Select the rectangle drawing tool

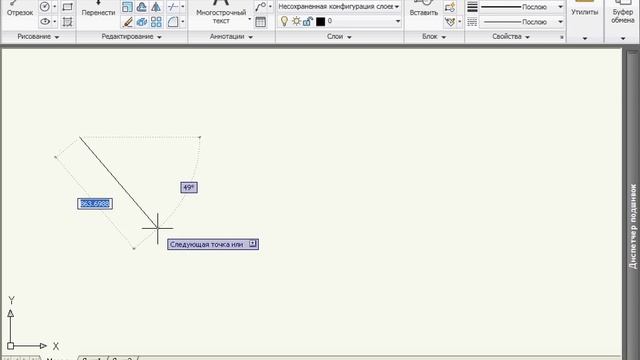coord(67,7)
